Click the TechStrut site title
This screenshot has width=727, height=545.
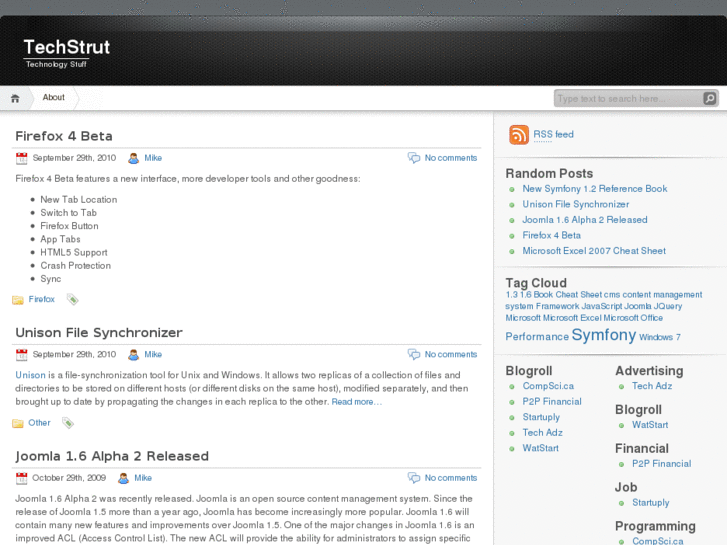67,47
